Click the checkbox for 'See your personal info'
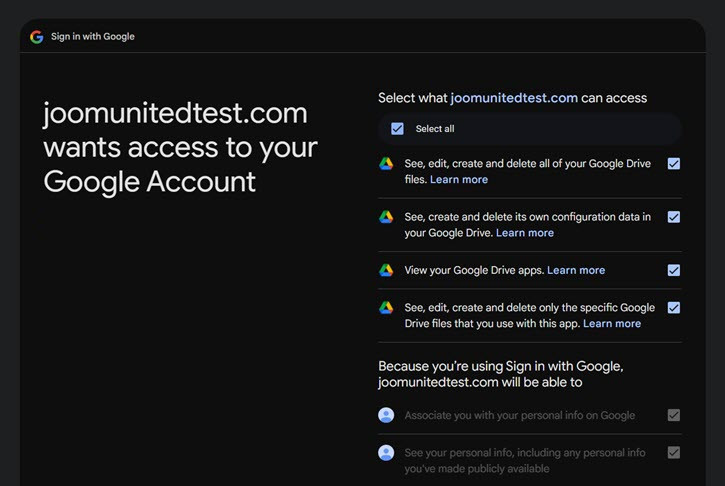Screen dimensions: 725x486 tap(674, 453)
